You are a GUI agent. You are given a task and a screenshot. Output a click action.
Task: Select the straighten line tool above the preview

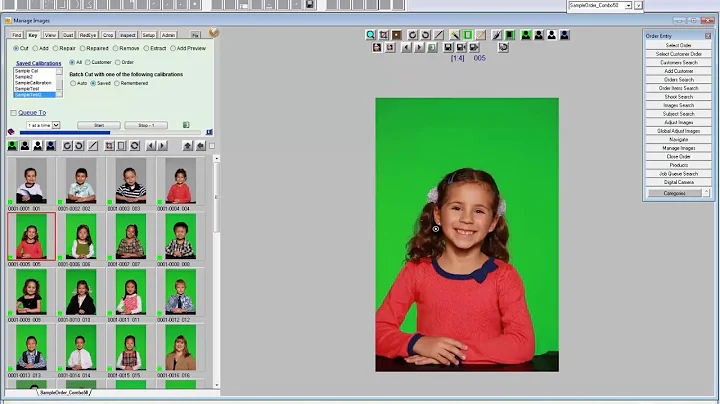(439, 35)
